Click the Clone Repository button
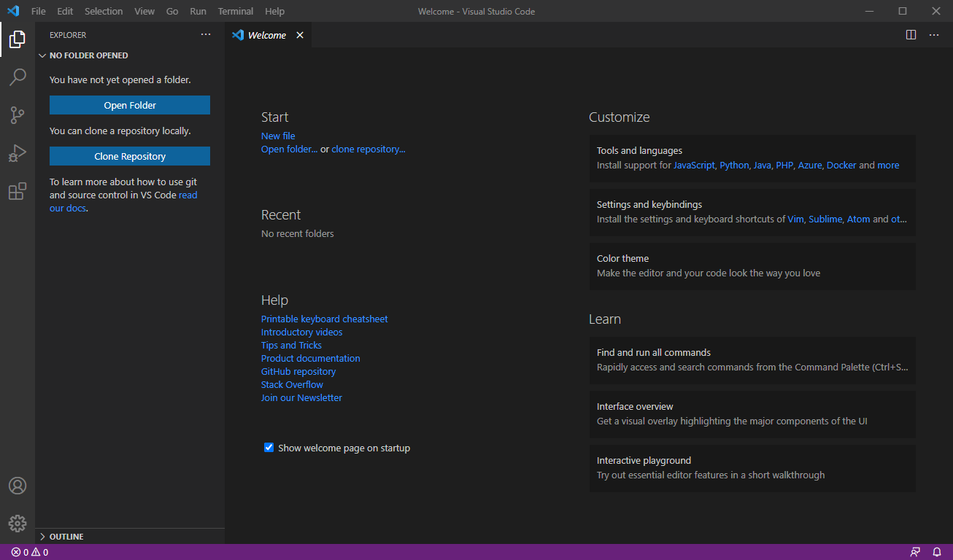The height and width of the screenshot is (560, 953). click(x=130, y=156)
